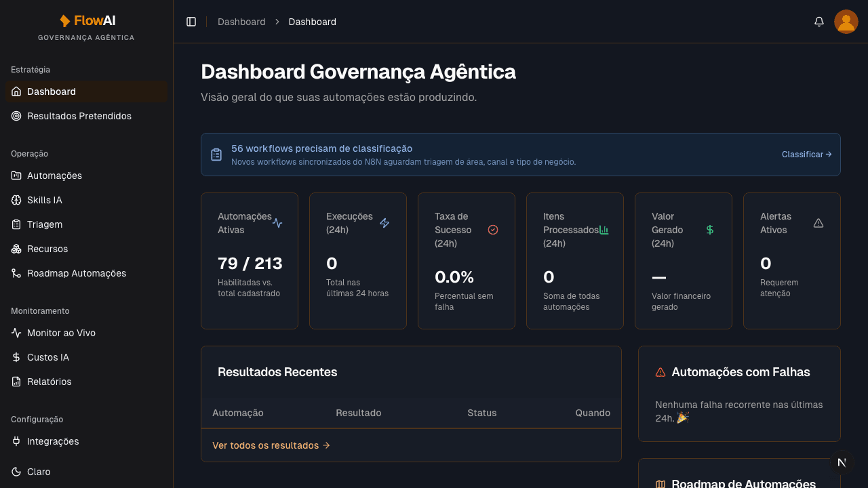This screenshot has width=868, height=488.
Task: Select the Quando column header
Action: point(593,413)
